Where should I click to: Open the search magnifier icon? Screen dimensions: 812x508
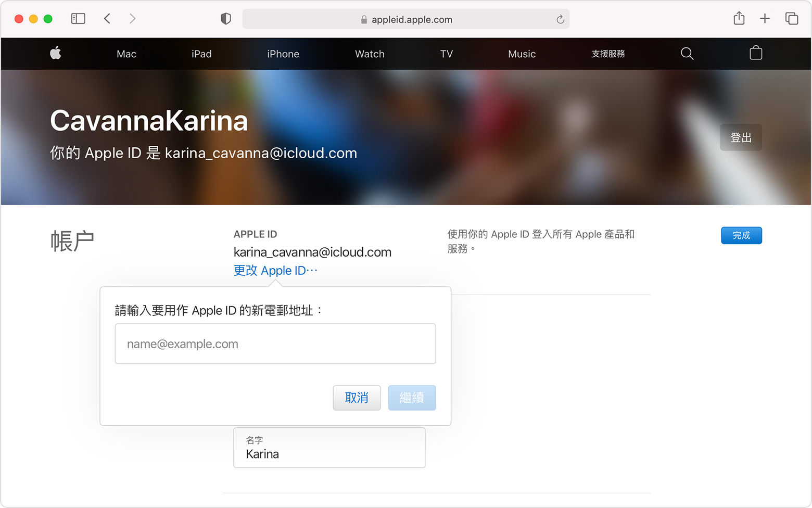tap(687, 54)
